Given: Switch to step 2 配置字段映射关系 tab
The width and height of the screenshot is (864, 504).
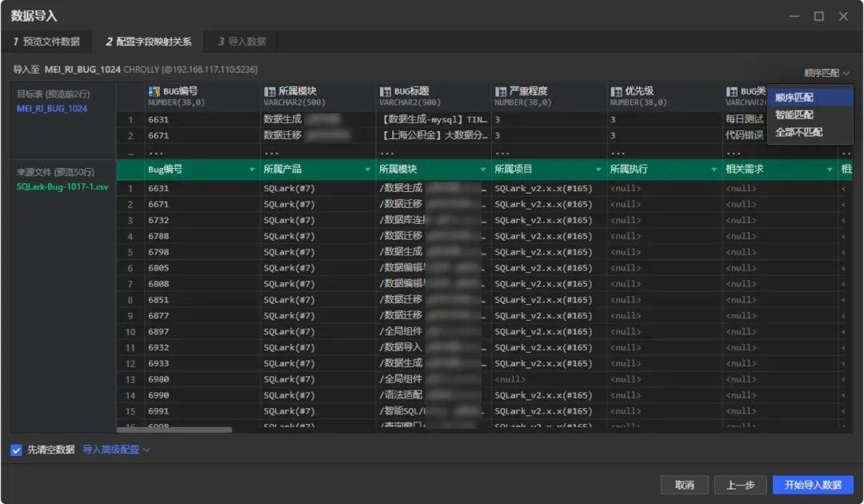Looking at the screenshot, I should point(149,42).
